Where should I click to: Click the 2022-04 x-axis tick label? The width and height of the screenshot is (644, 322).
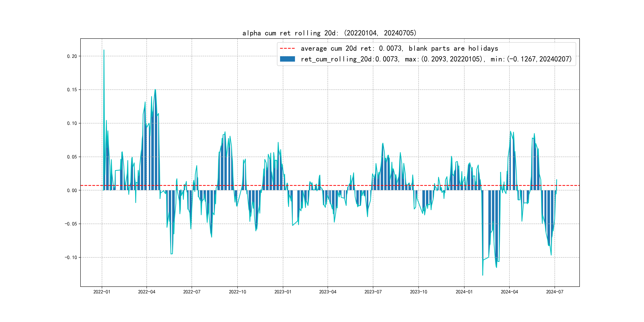point(146,292)
